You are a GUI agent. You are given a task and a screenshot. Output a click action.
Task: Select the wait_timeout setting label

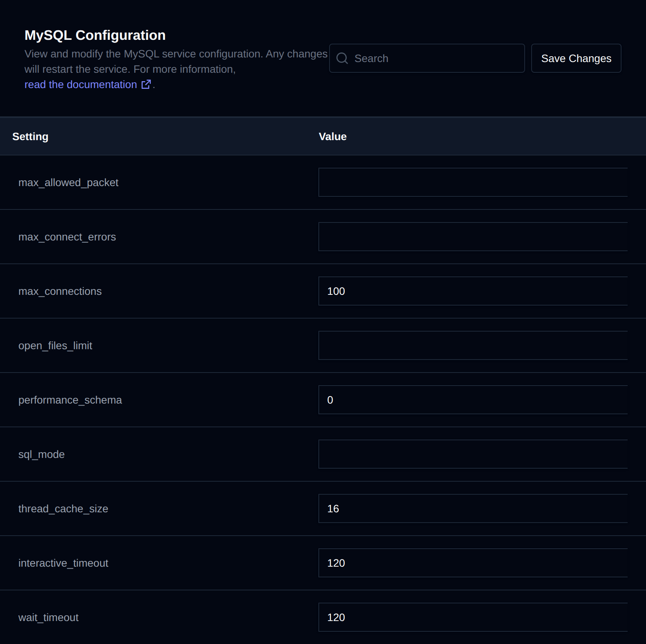pyautogui.click(x=48, y=618)
